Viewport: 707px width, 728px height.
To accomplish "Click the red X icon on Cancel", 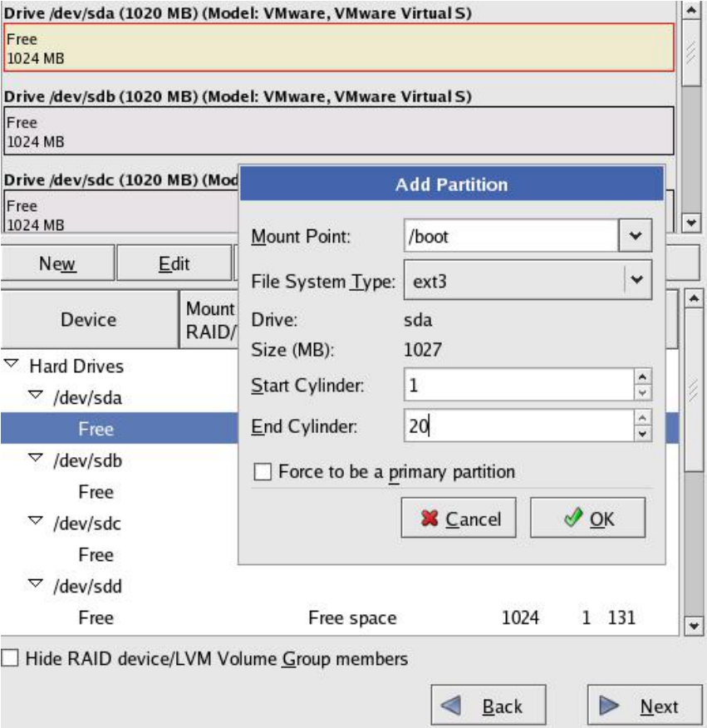I will point(430,518).
